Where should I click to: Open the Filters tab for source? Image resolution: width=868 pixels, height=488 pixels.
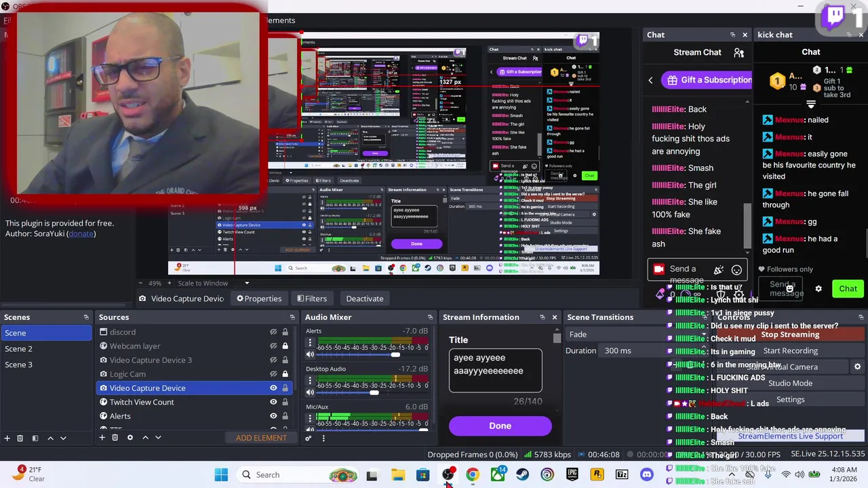pos(311,298)
